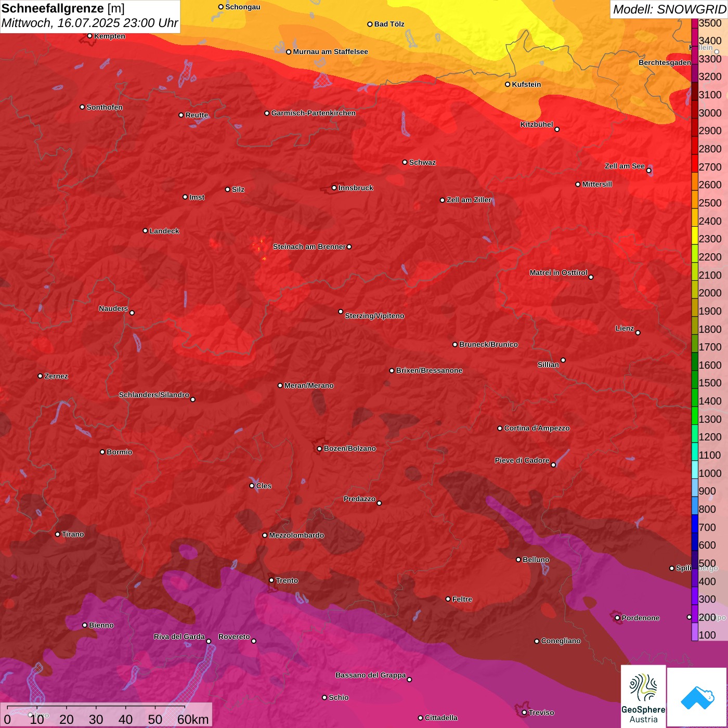Click the Tirano location dot
This screenshot has width=728, height=728.
click(58, 534)
